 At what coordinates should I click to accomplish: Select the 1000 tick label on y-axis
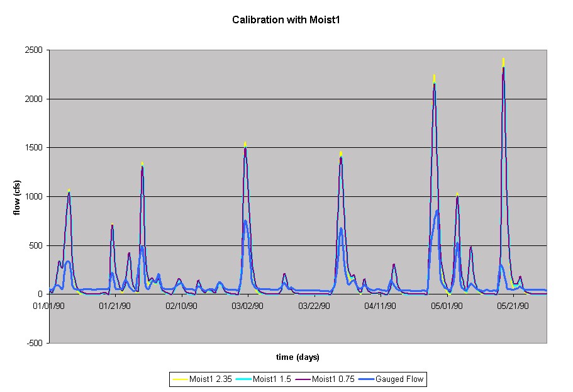35,196
